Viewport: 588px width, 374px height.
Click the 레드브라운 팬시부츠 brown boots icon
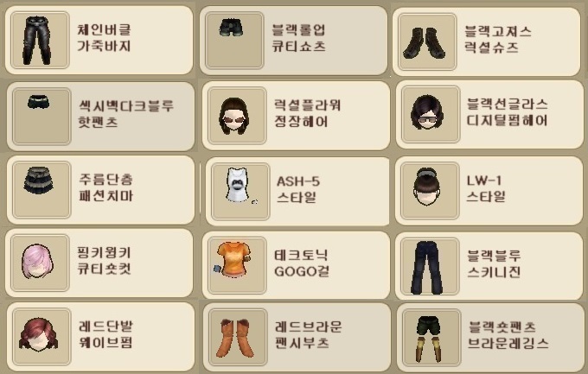(x=238, y=337)
